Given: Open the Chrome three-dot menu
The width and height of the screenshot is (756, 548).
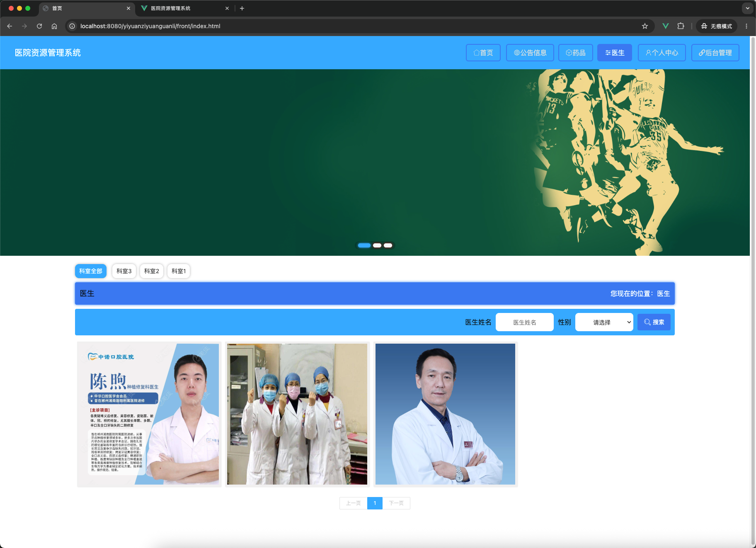Looking at the screenshot, I should pyautogui.click(x=746, y=26).
